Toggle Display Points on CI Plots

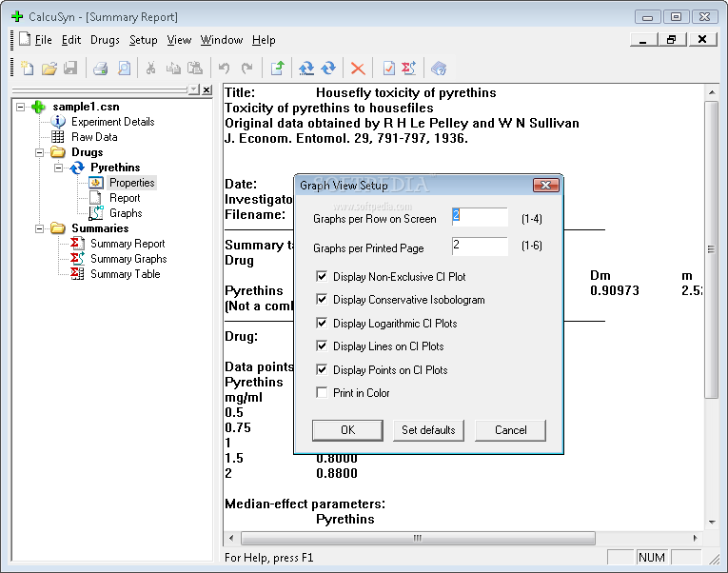tap(322, 369)
